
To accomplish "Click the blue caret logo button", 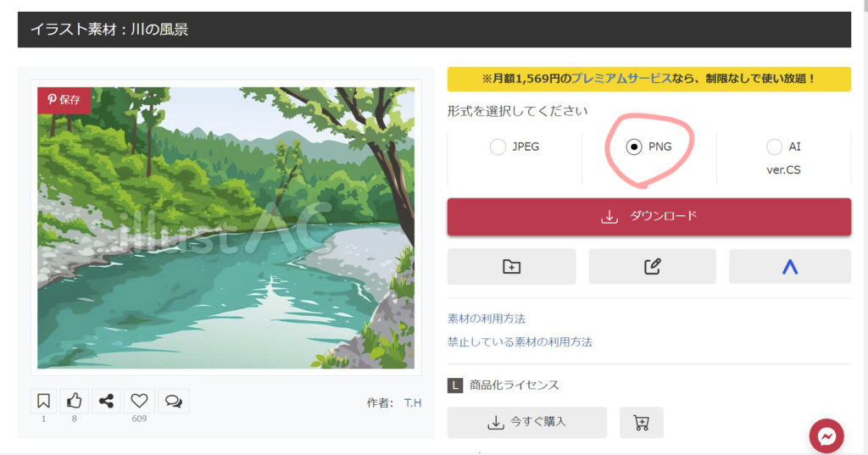I will coord(789,266).
